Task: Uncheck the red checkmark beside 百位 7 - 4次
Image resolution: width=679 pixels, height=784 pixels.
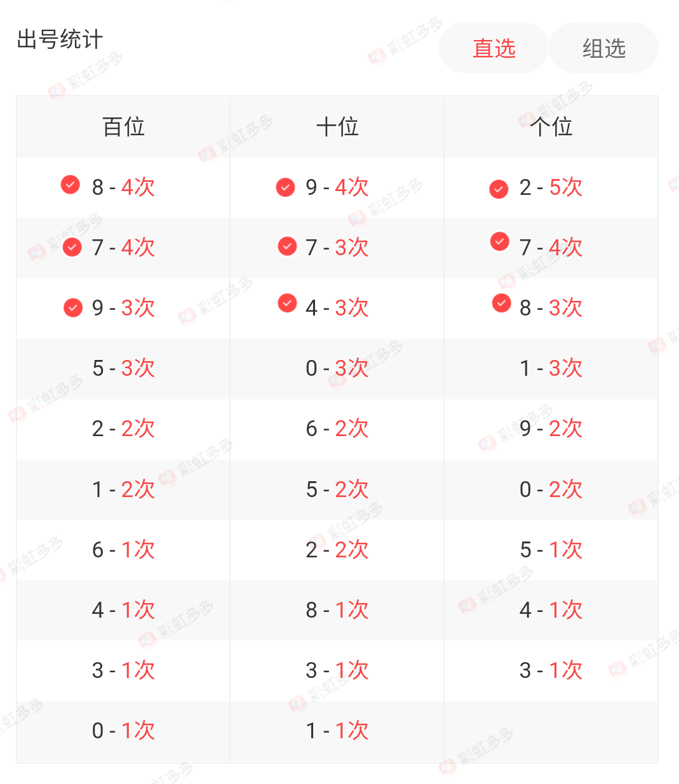Action: coord(72,246)
